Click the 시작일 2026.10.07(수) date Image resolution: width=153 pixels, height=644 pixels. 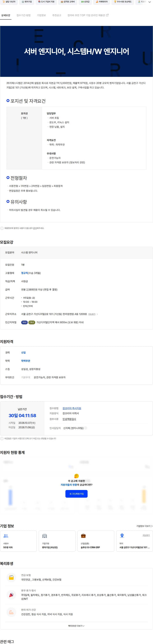(27, 423)
